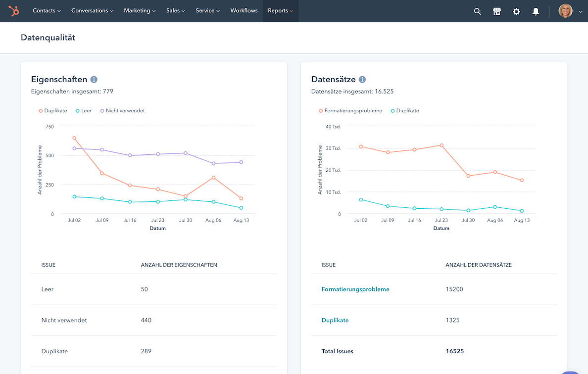Click the HubSpot sprocket logo
Screen dimensions: 588x374
coord(14,11)
